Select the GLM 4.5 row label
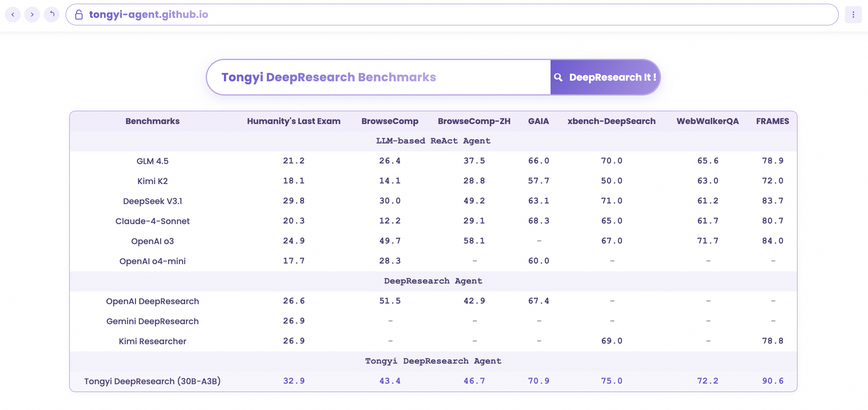 point(152,161)
